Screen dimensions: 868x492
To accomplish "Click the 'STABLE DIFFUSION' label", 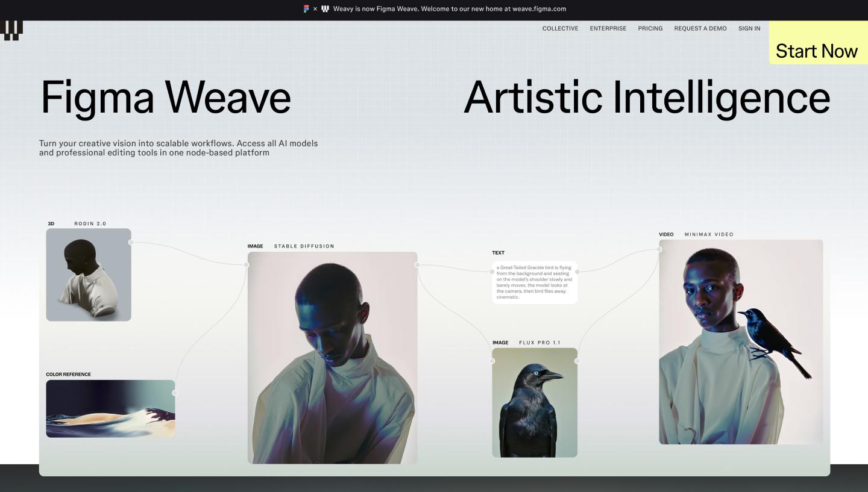I will click(x=304, y=246).
